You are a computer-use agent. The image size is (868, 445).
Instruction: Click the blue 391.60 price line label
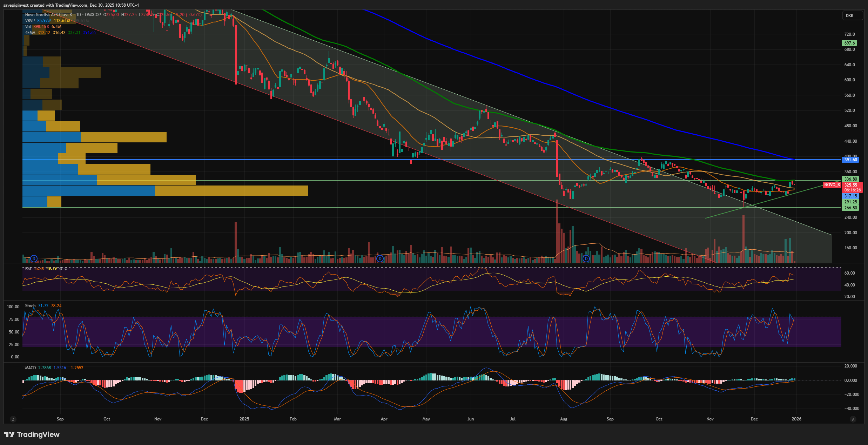point(850,160)
